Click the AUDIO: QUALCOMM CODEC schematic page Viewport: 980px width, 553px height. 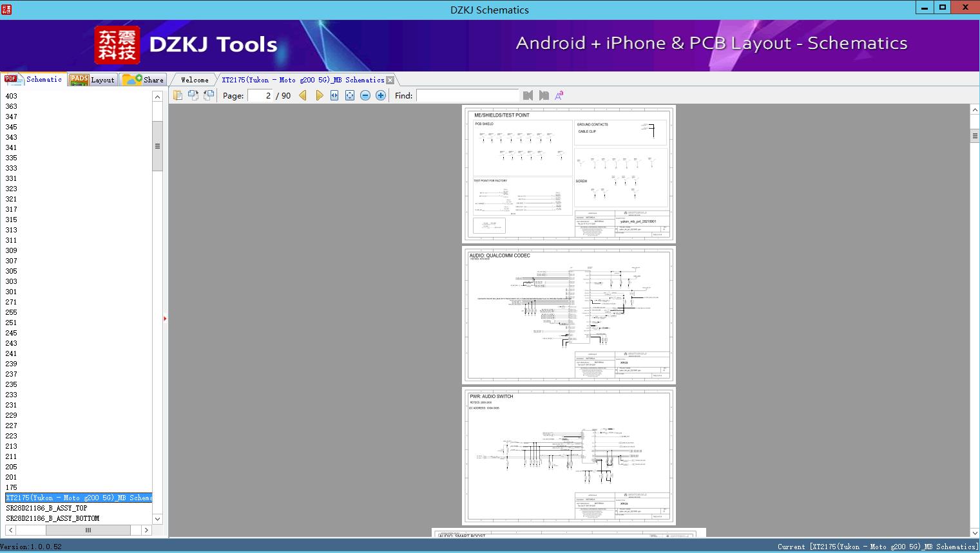[569, 315]
